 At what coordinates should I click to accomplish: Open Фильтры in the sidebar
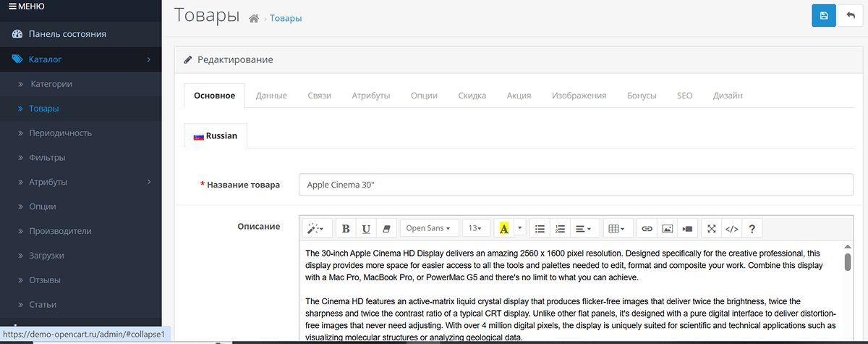(x=81, y=157)
